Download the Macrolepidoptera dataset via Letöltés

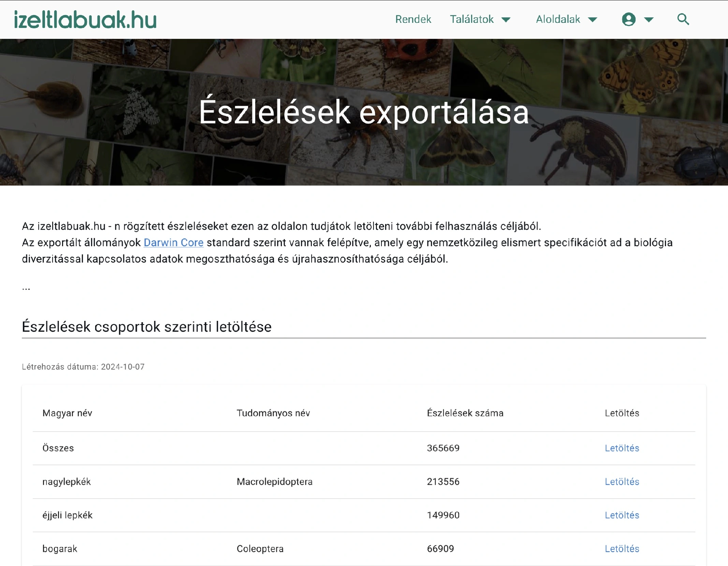tap(622, 482)
